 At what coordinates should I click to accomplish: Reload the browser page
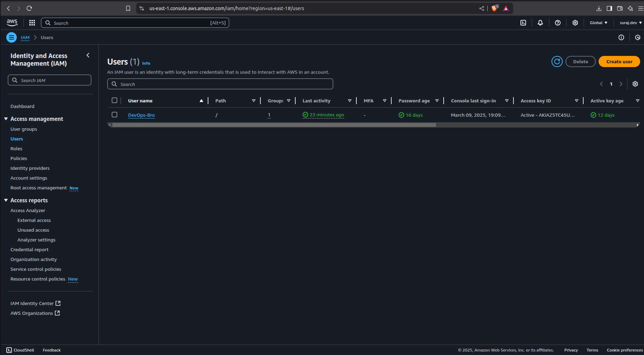(x=29, y=8)
